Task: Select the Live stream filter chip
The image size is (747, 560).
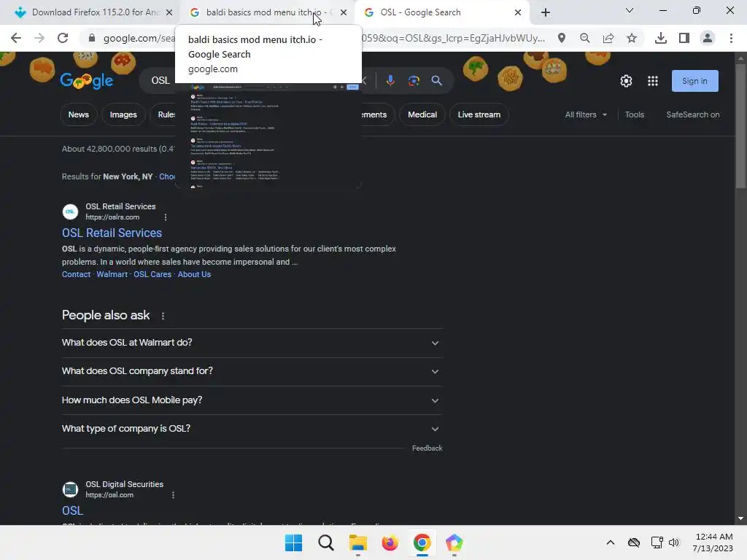Action: [x=479, y=114]
